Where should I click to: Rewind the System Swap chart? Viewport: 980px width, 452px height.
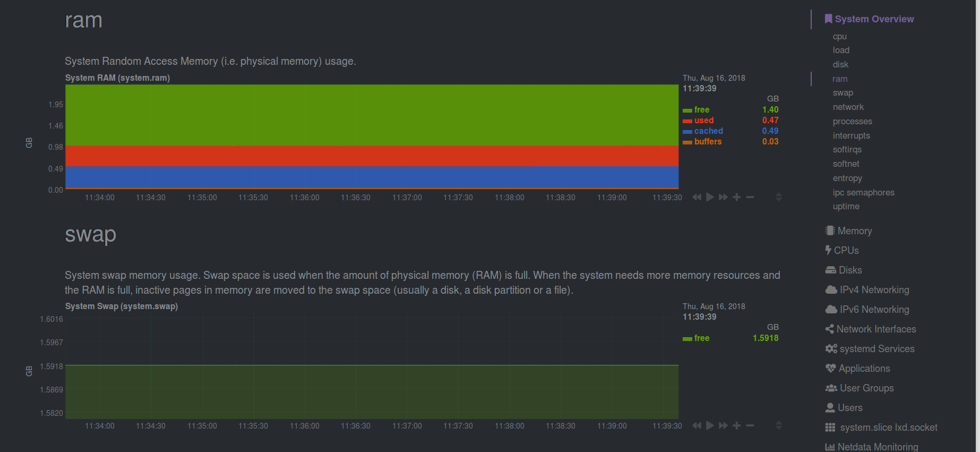pyautogui.click(x=697, y=425)
